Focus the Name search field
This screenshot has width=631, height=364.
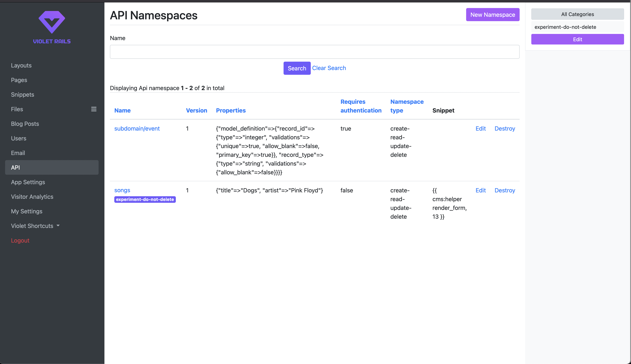click(x=314, y=52)
